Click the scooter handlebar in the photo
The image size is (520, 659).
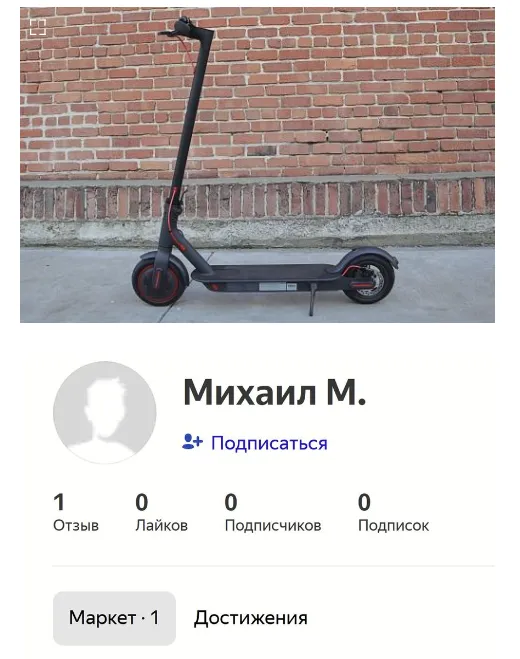185,28
